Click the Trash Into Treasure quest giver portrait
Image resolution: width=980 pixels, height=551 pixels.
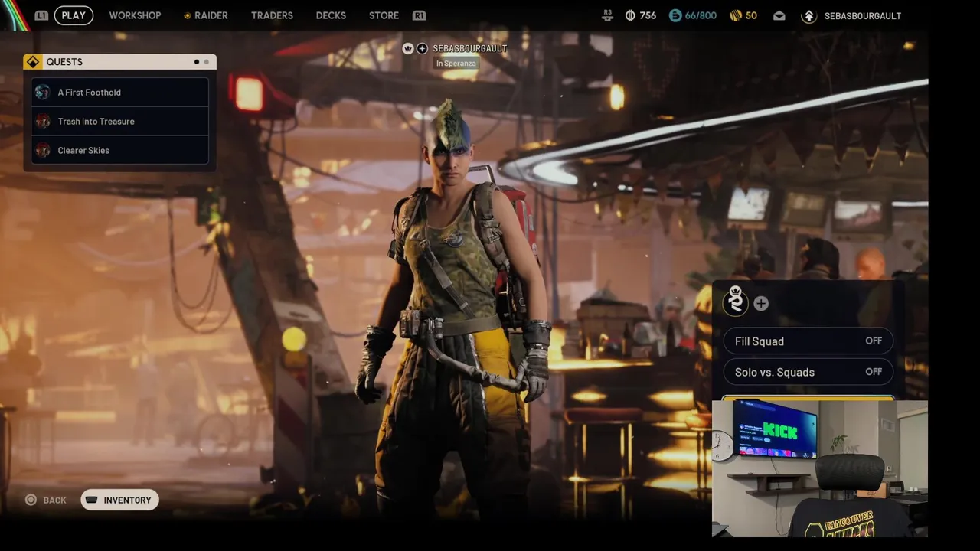pyautogui.click(x=43, y=122)
